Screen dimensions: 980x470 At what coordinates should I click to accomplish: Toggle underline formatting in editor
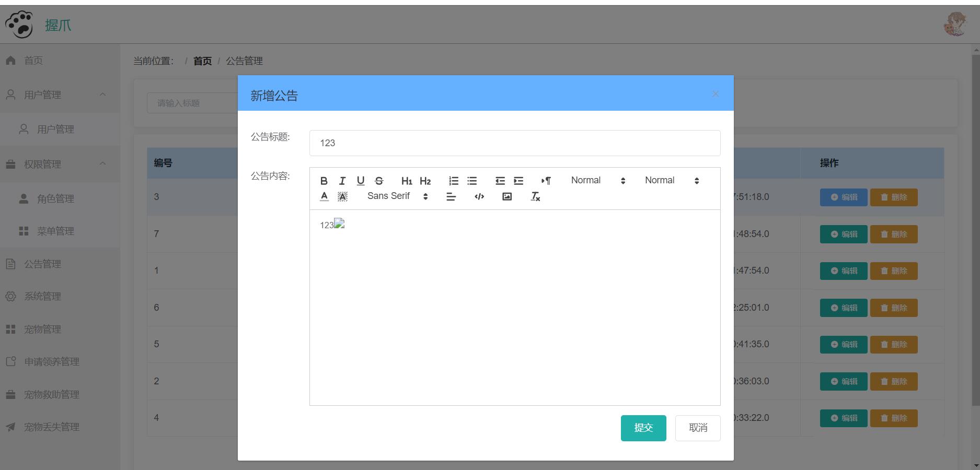(x=361, y=181)
